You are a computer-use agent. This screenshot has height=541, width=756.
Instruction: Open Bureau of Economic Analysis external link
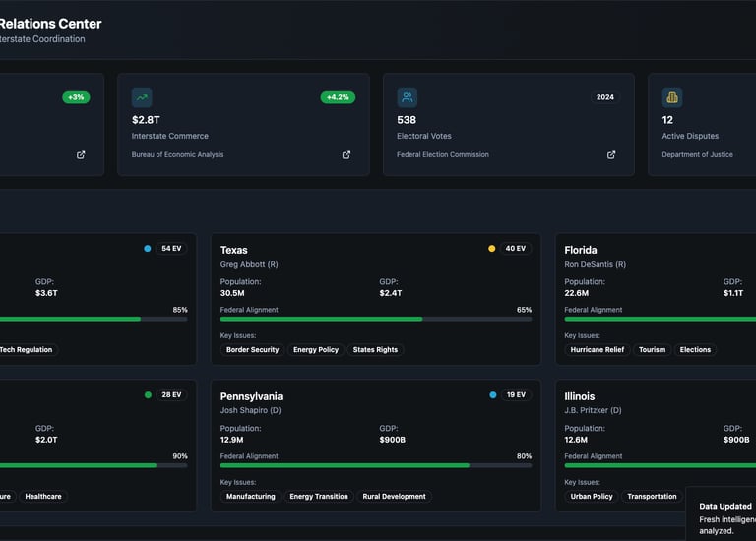346,155
